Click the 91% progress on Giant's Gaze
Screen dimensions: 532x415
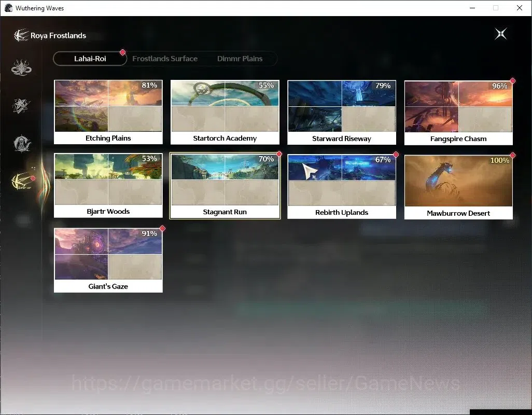point(149,233)
